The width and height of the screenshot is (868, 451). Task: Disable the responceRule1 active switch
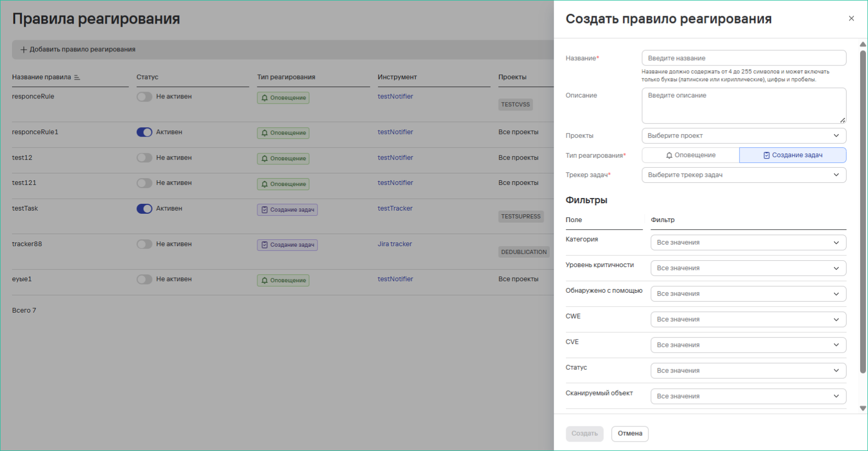coord(144,133)
